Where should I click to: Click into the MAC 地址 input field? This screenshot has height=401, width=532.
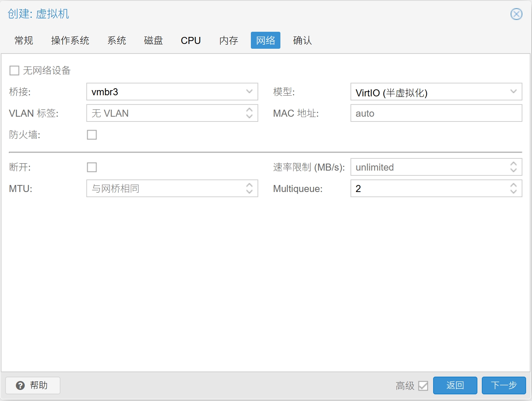(x=436, y=113)
